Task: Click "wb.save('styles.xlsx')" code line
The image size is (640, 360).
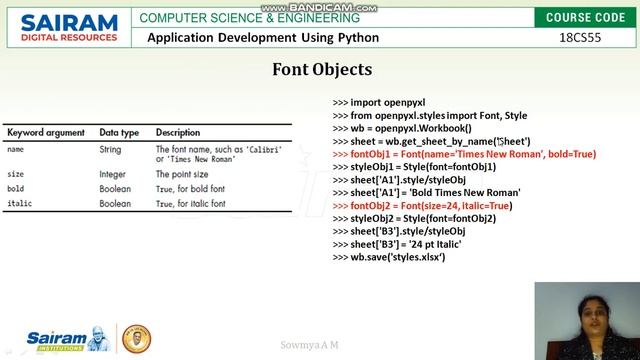Action: (389, 257)
